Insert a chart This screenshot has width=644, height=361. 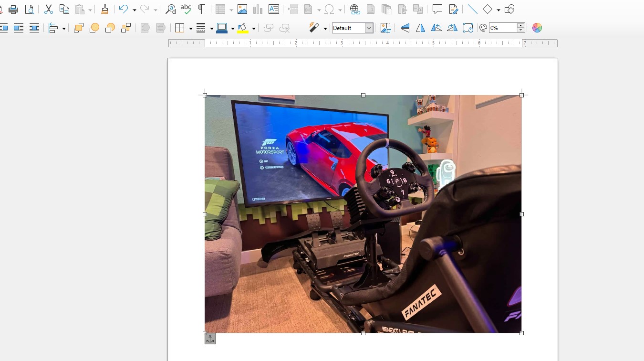pyautogui.click(x=258, y=9)
